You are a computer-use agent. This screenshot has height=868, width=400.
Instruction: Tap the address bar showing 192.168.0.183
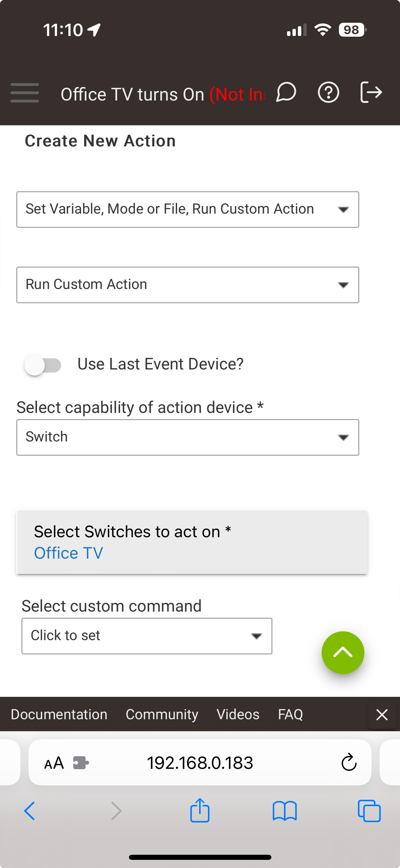click(200, 762)
